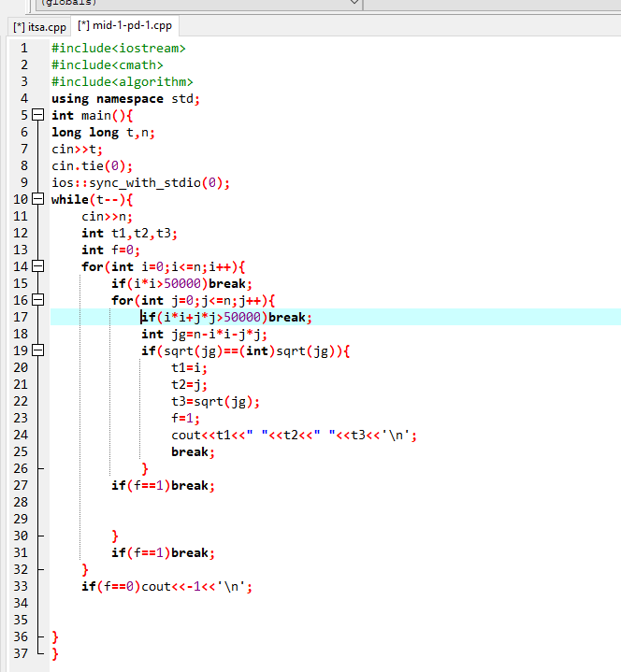Click 'using namespace std;' line

pyautogui.click(x=125, y=98)
